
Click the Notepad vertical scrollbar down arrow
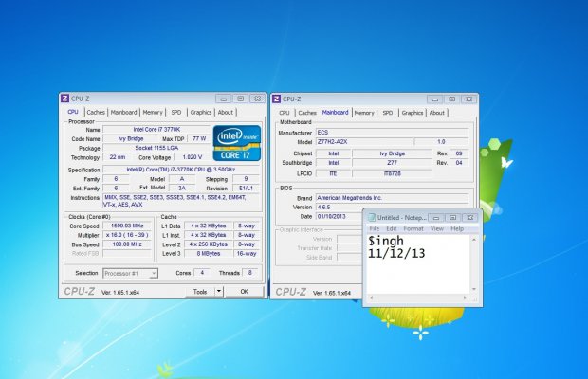[474, 289]
